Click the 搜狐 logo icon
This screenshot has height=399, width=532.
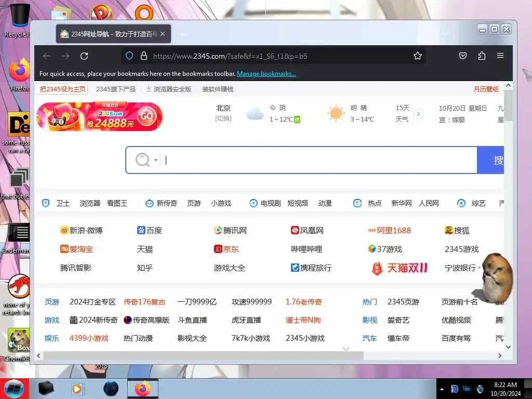coord(449,230)
